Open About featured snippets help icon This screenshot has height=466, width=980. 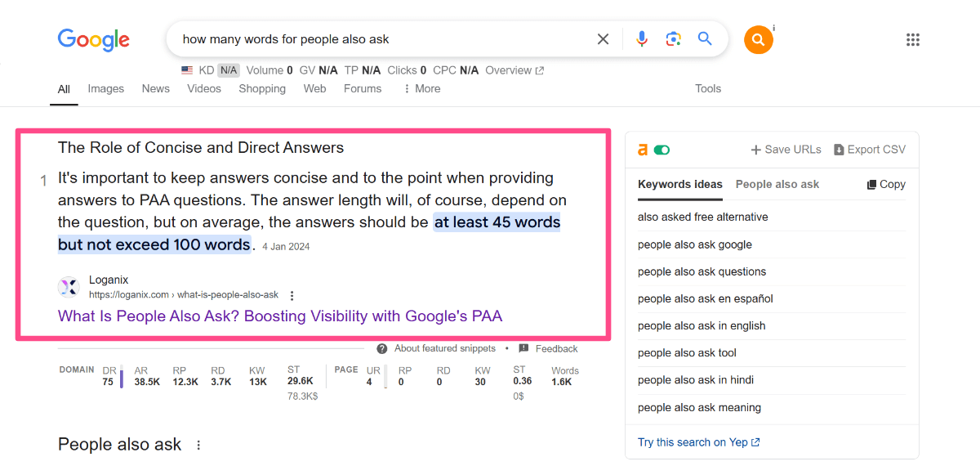pyautogui.click(x=382, y=348)
